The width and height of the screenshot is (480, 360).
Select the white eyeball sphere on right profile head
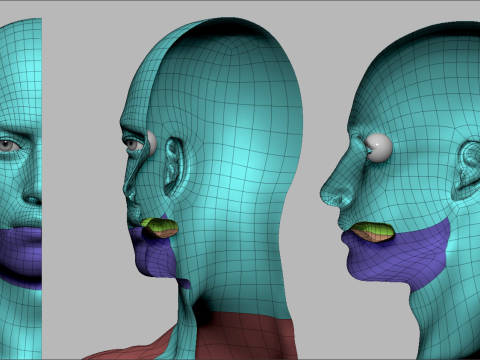pos(378,148)
